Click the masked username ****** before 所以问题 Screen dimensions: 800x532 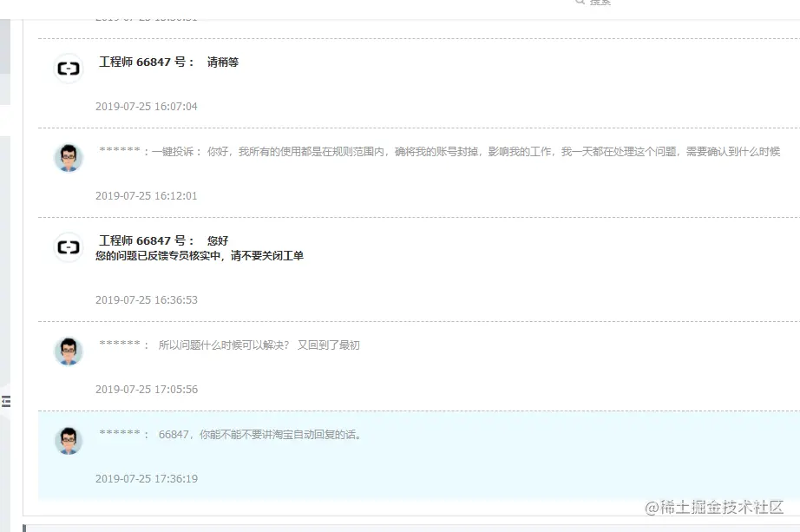click(x=120, y=343)
